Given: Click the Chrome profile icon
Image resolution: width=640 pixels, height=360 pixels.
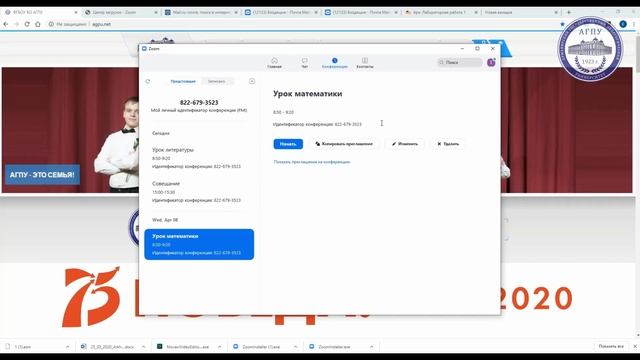Looking at the screenshot, I should tap(623, 24).
